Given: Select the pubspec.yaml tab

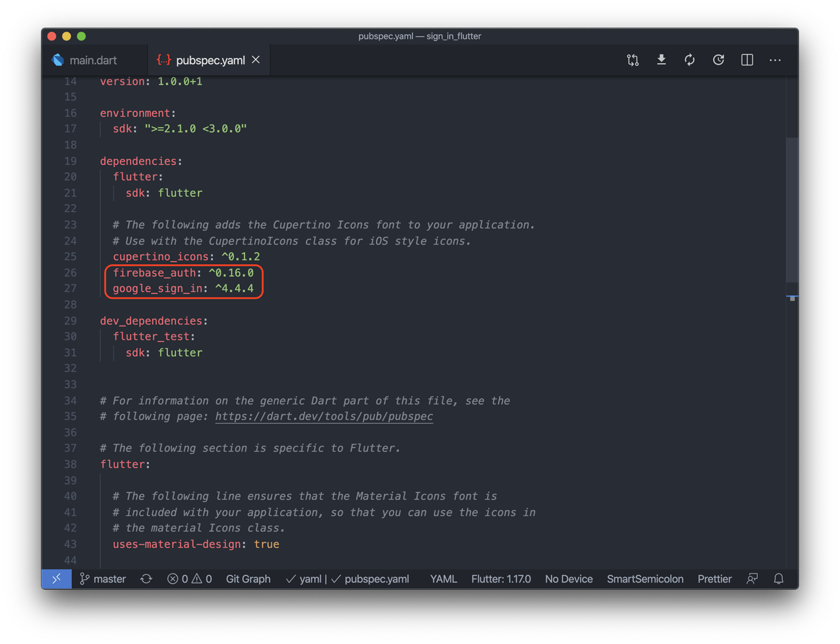Looking at the screenshot, I should 209,60.
